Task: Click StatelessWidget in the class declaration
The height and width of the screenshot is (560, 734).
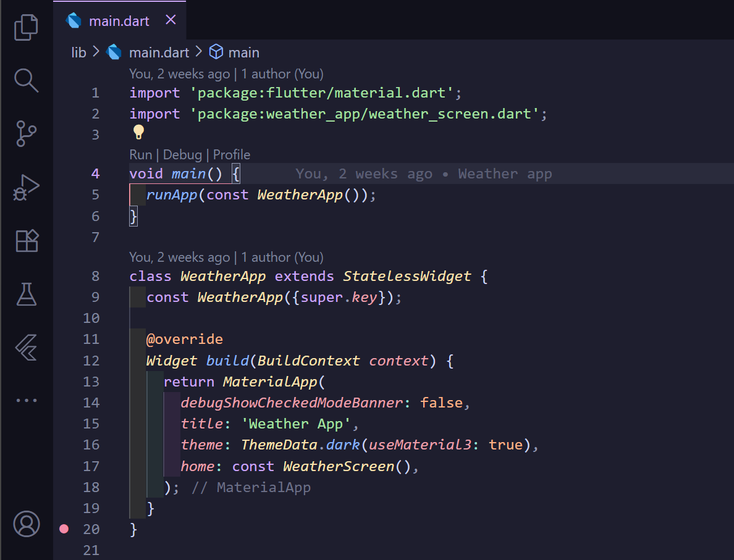Action: pos(407,276)
